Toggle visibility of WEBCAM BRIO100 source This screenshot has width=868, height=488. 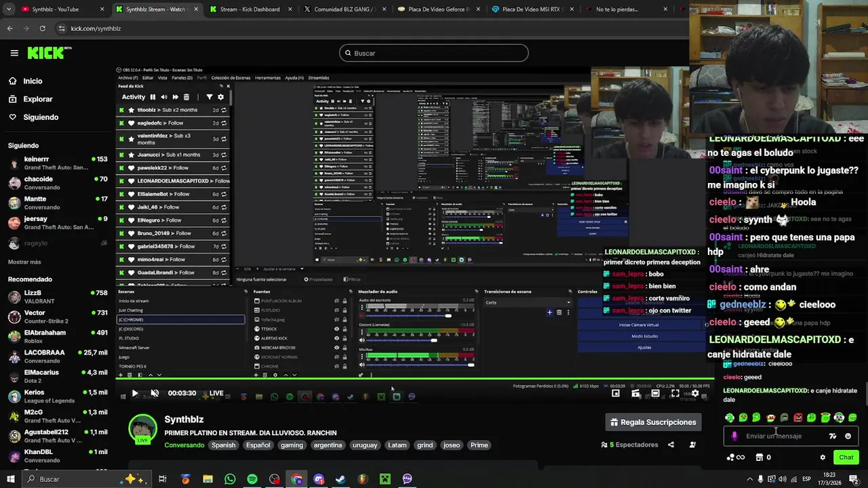click(336, 348)
